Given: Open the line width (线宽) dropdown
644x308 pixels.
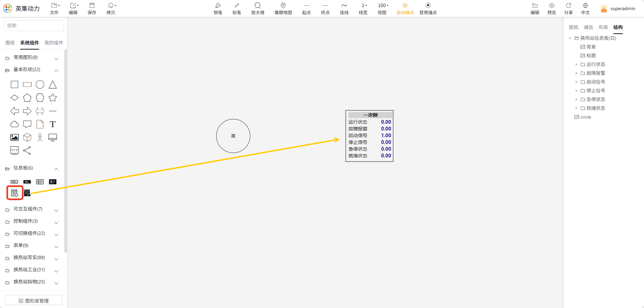Looking at the screenshot, I should tap(363, 9).
